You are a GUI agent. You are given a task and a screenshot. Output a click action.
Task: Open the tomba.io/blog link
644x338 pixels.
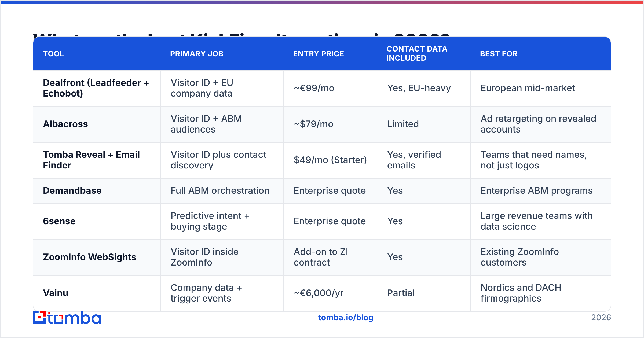click(x=346, y=318)
